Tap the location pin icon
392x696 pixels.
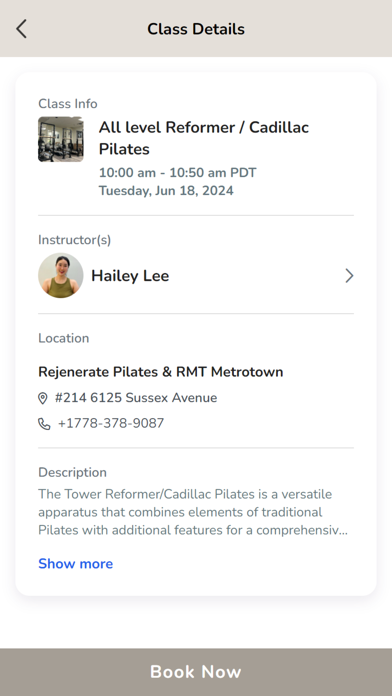click(43, 398)
